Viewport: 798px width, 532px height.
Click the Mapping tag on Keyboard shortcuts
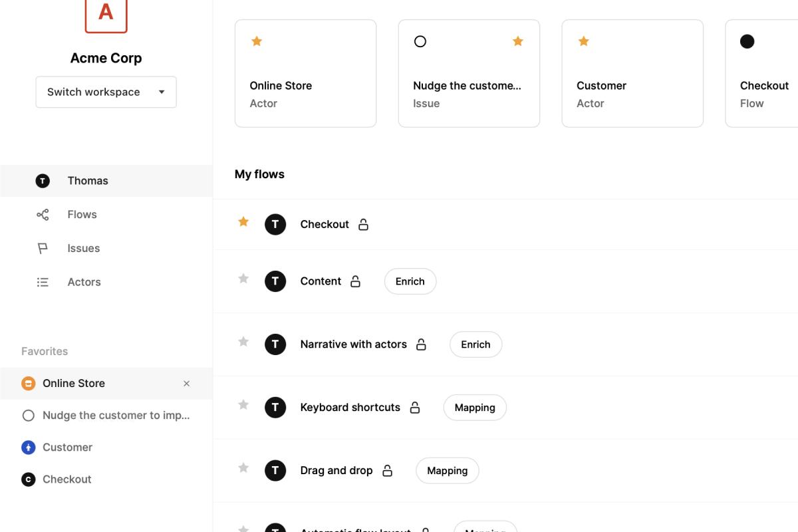coord(475,408)
